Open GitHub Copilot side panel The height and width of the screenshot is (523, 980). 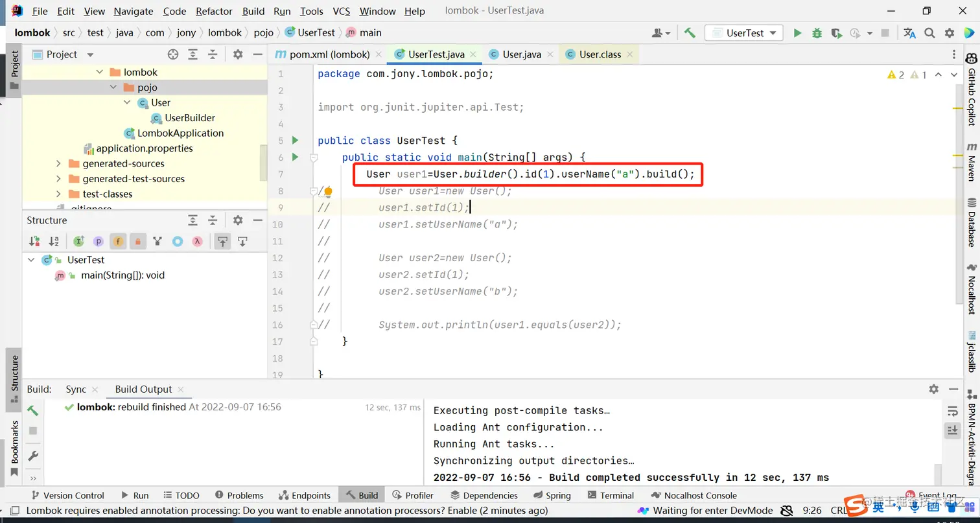pyautogui.click(x=972, y=90)
